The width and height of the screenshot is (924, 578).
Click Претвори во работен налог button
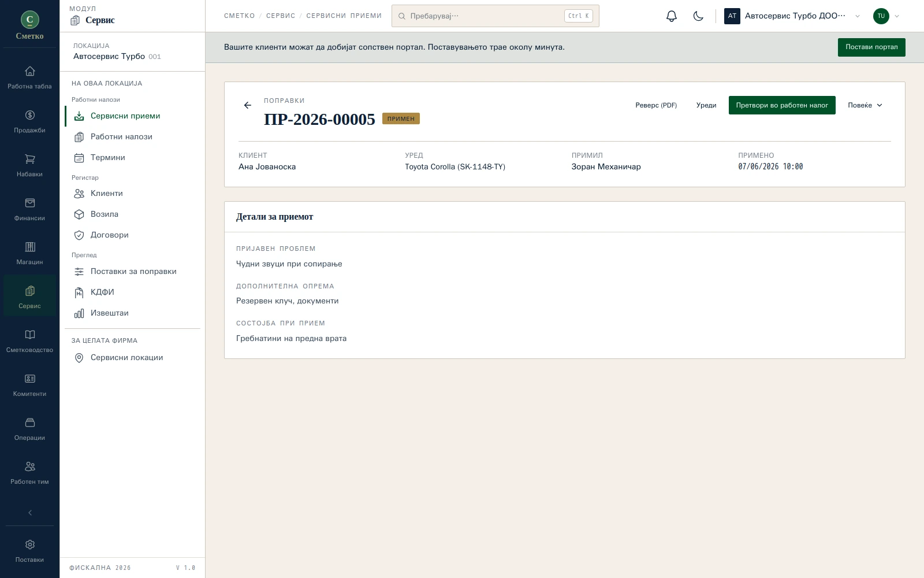(782, 105)
